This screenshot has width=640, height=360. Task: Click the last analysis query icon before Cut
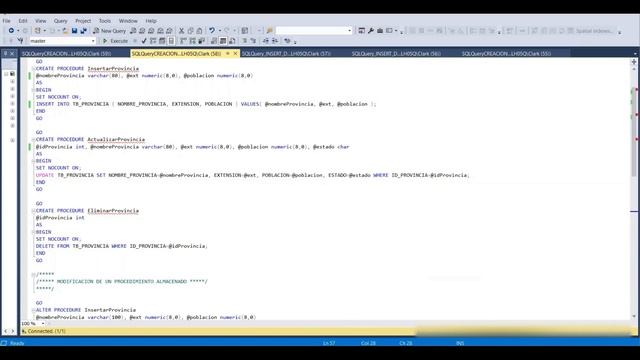(x=169, y=31)
